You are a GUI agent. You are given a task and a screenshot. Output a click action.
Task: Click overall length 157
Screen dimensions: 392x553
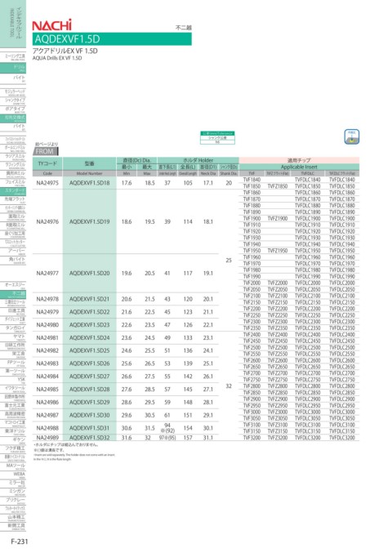188,438
